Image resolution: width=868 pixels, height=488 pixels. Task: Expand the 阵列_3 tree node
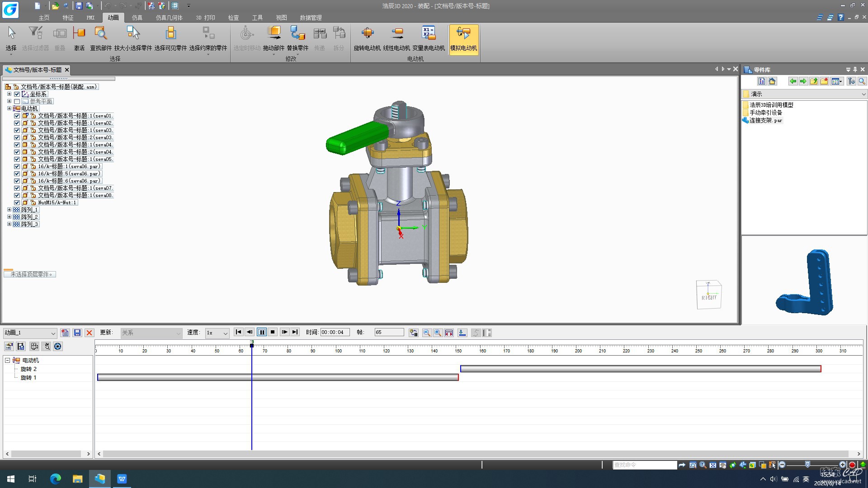9,224
